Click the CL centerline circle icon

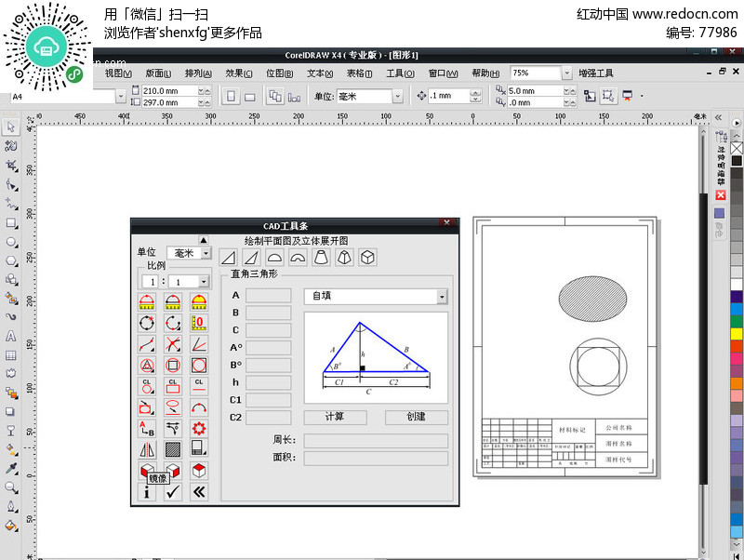click(x=147, y=386)
